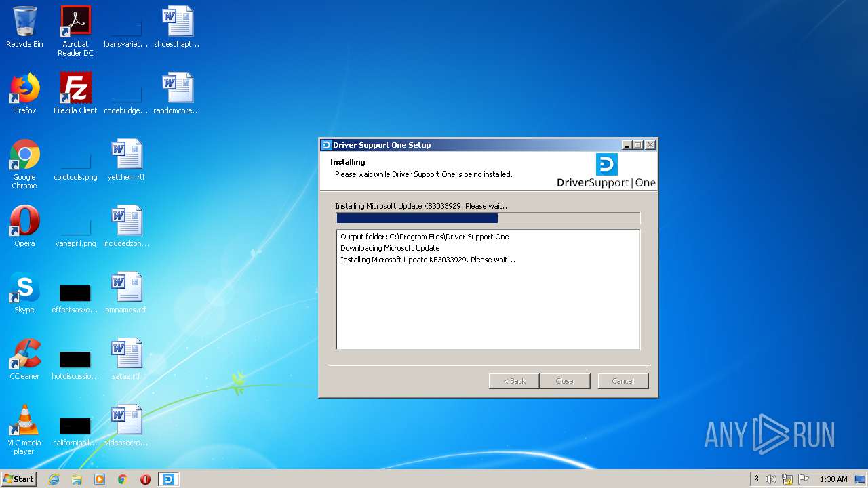Launch VLC media player shortcut
The width and height of the screenshot is (868, 488).
(x=24, y=430)
